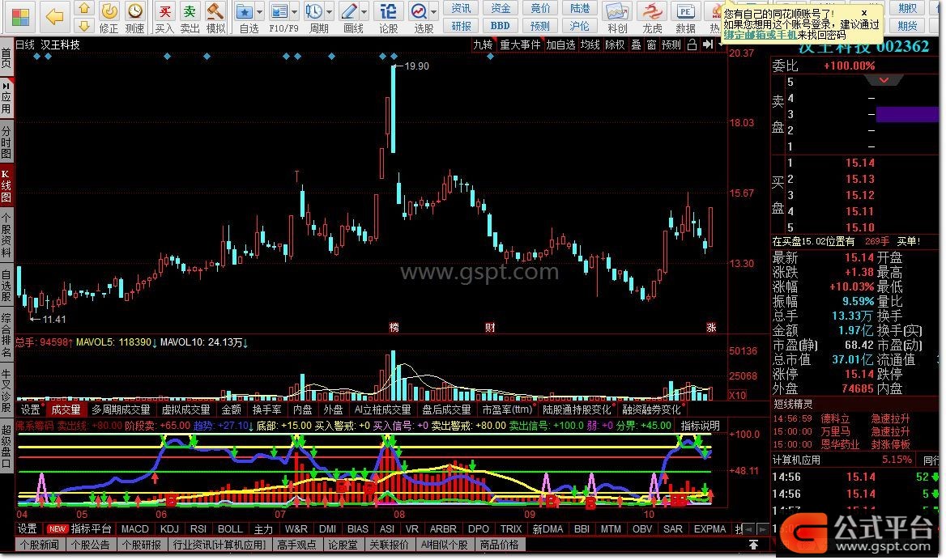The height and width of the screenshot is (560, 946).
Task: Open volume panel 设置 settings
Action: (x=30, y=410)
